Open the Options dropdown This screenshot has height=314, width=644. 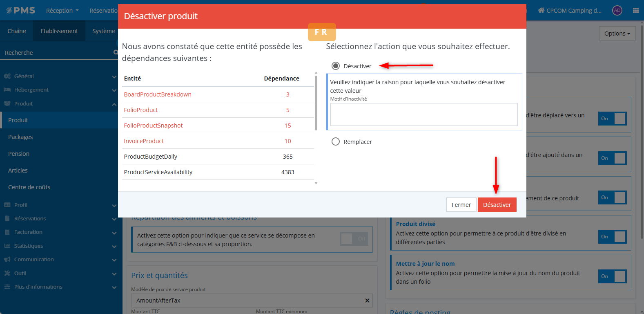617,34
